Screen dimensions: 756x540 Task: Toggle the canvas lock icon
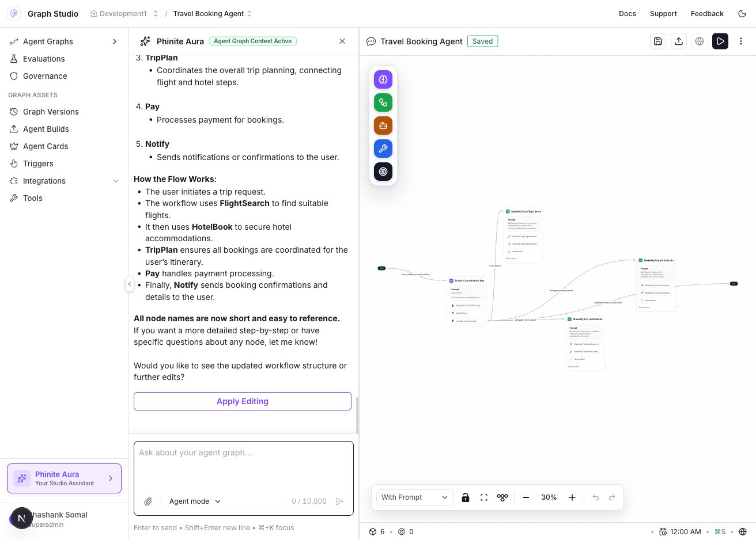(x=466, y=497)
